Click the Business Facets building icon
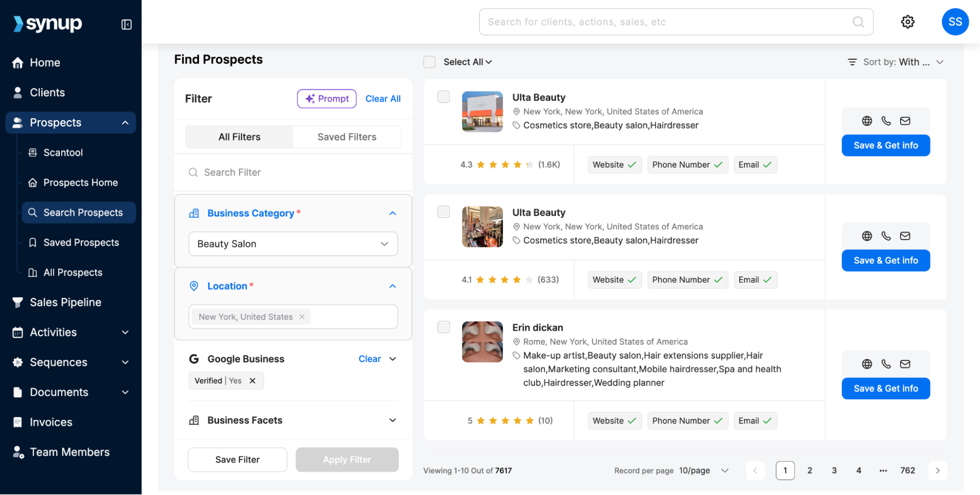 pyautogui.click(x=194, y=420)
